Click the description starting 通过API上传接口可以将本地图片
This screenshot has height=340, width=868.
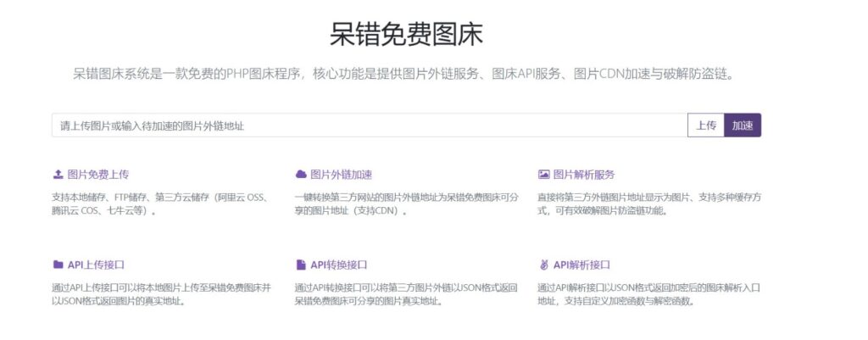(162, 294)
